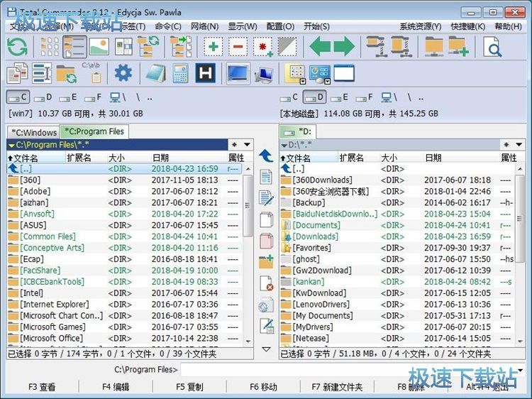532x399 pixels.
Task: Open command line history dropdown
Action: pyautogui.click(x=521, y=370)
